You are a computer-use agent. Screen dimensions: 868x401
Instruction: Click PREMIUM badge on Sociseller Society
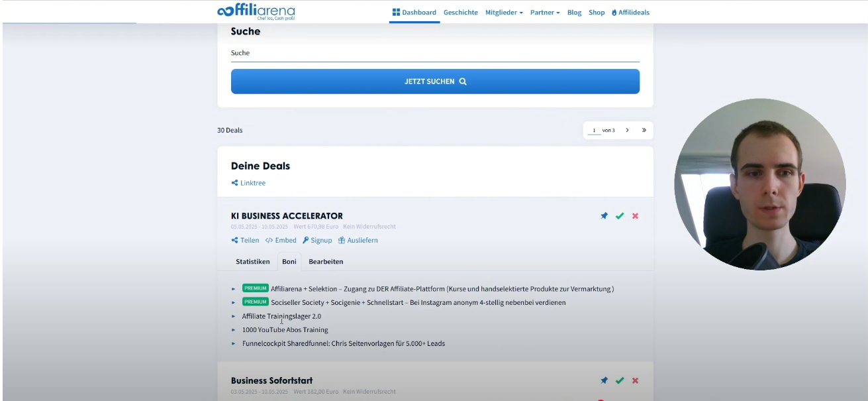tap(256, 302)
